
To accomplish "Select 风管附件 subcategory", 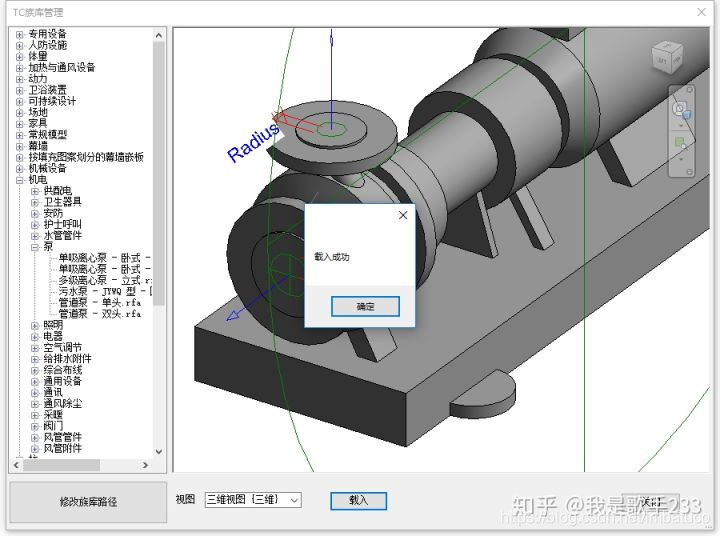I will (x=62, y=448).
